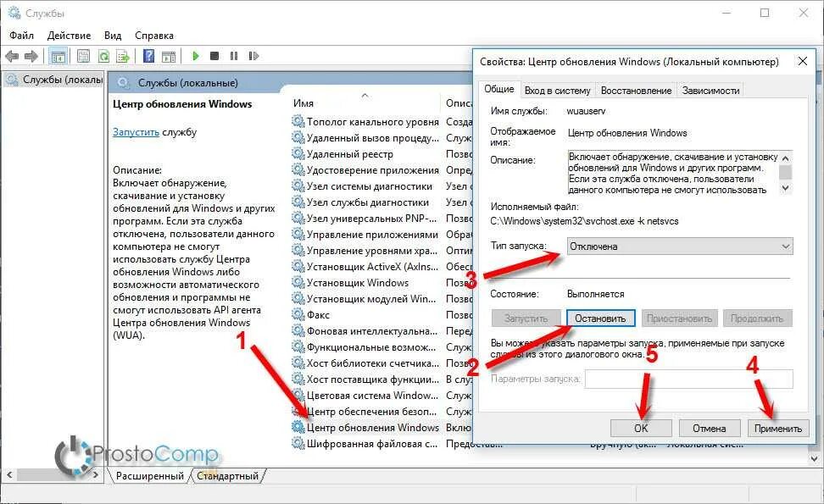This screenshot has width=824, height=504.
Task: Open the Действие menu
Action: pyautogui.click(x=69, y=36)
